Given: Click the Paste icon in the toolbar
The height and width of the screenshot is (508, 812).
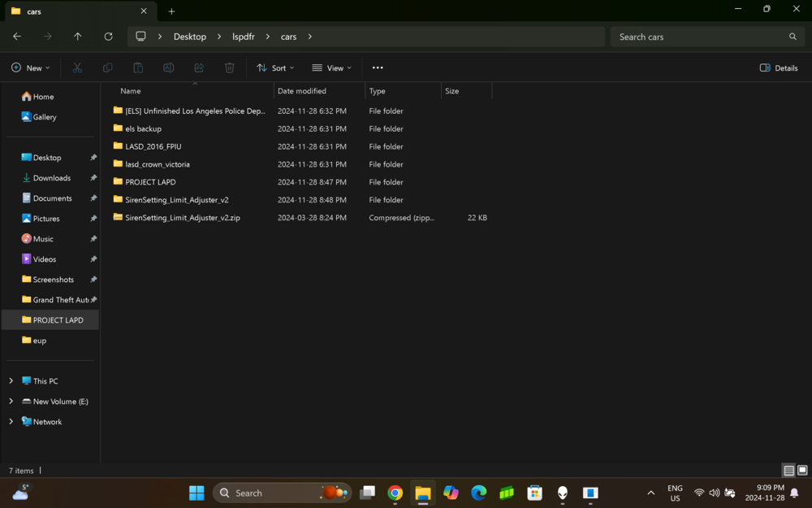Looking at the screenshot, I should (138, 67).
